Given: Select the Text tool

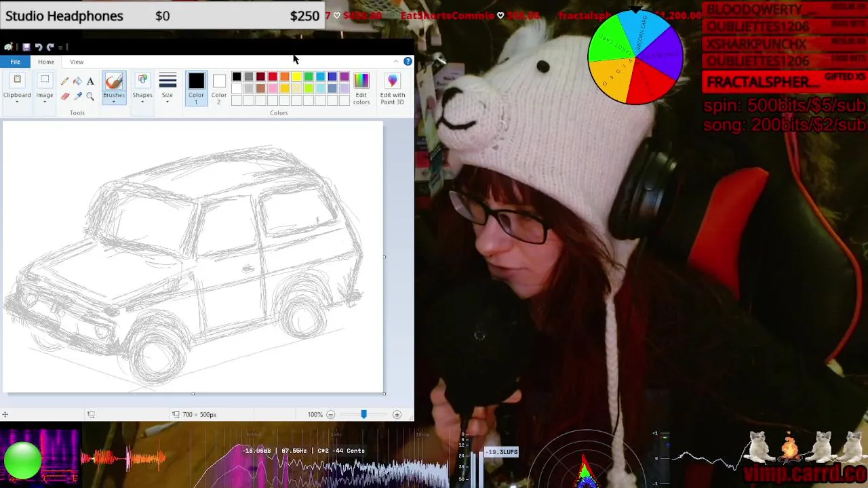Looking at the screenshot, I should (x=90, y=81).
